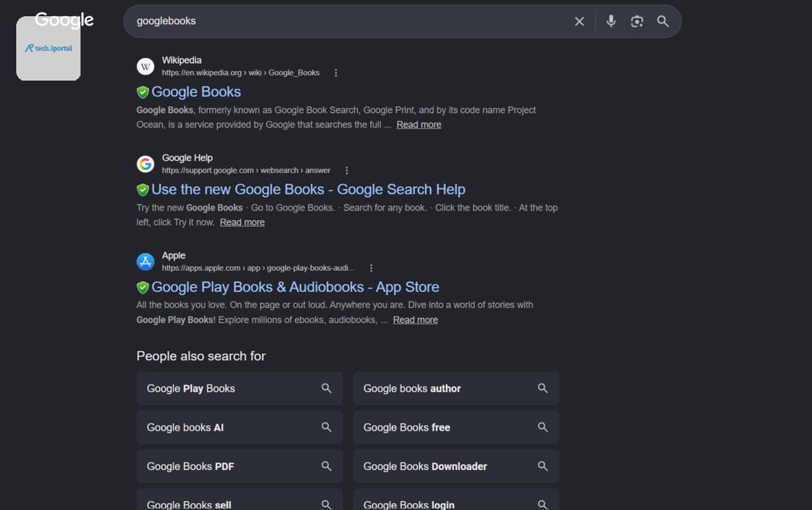Click magnifier icon in Google Books Downloader chip
Image resolution: width=812 pixels, height=510 pixels.
pos(543,467)
